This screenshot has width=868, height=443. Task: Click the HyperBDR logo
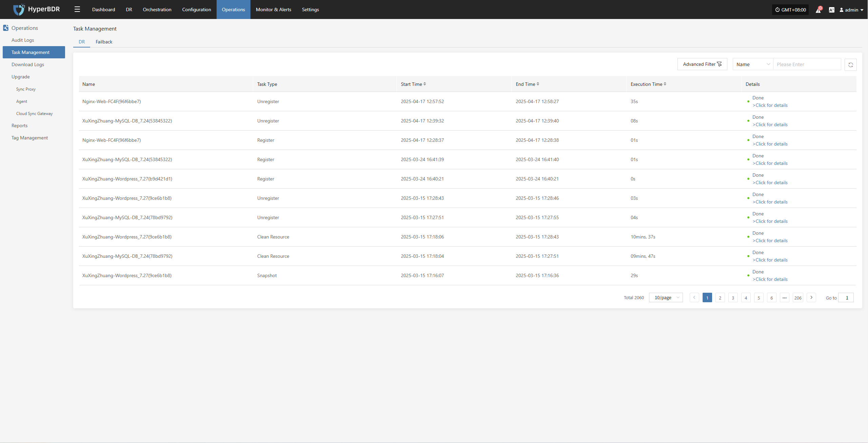tap(36, 9)
